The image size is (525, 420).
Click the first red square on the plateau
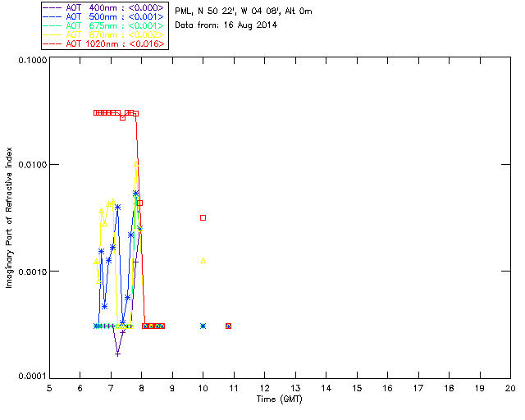click(x=96, y=112)
